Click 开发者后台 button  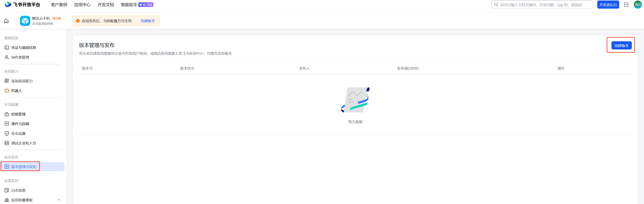pyautogui.click(x=608, y=5)
